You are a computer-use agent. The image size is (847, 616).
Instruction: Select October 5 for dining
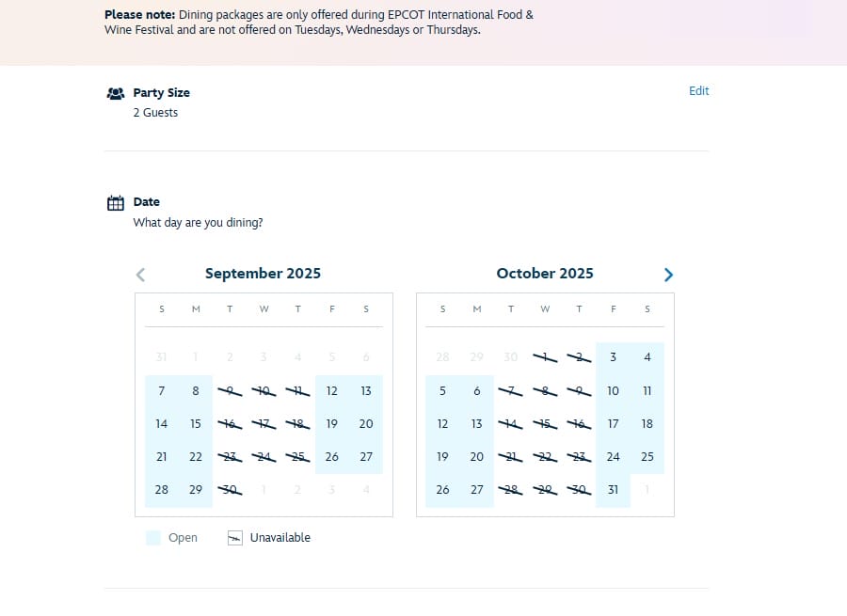point(442,390)
